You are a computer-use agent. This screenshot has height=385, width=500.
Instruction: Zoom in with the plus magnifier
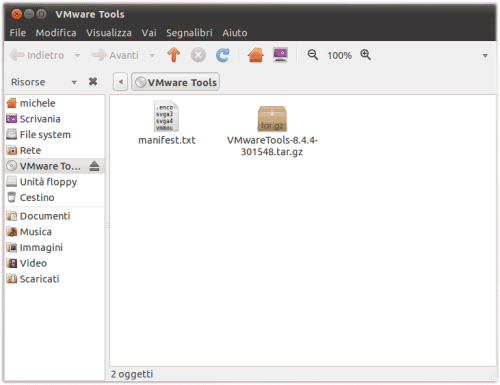365,55
